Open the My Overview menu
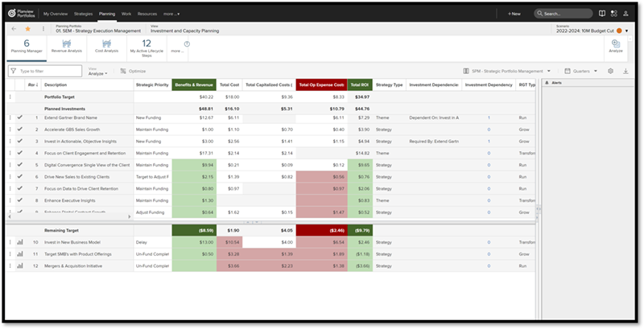This screenshot has width=644, height=329. pos(56,14)
